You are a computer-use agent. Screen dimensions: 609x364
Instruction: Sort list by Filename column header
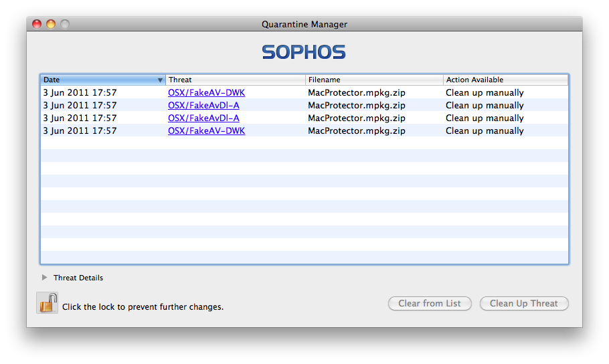coord(374,80)
